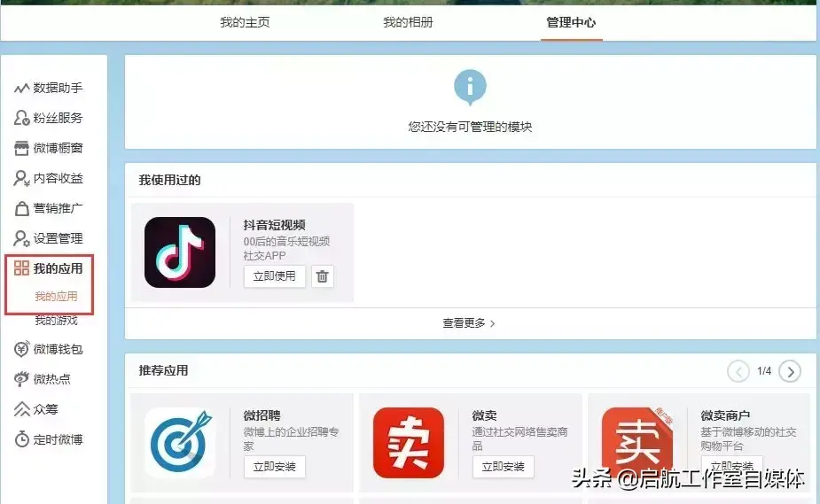Open the 微卖商户 title link
Screen dimensions: 820x504
tap(725, 415)
